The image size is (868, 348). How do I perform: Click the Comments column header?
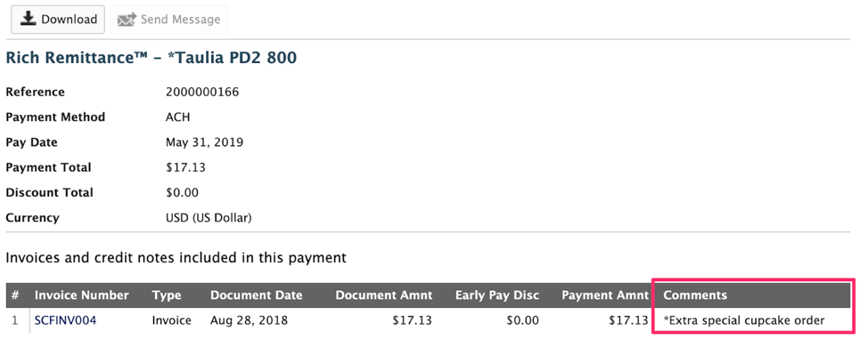tap(695, 295)
